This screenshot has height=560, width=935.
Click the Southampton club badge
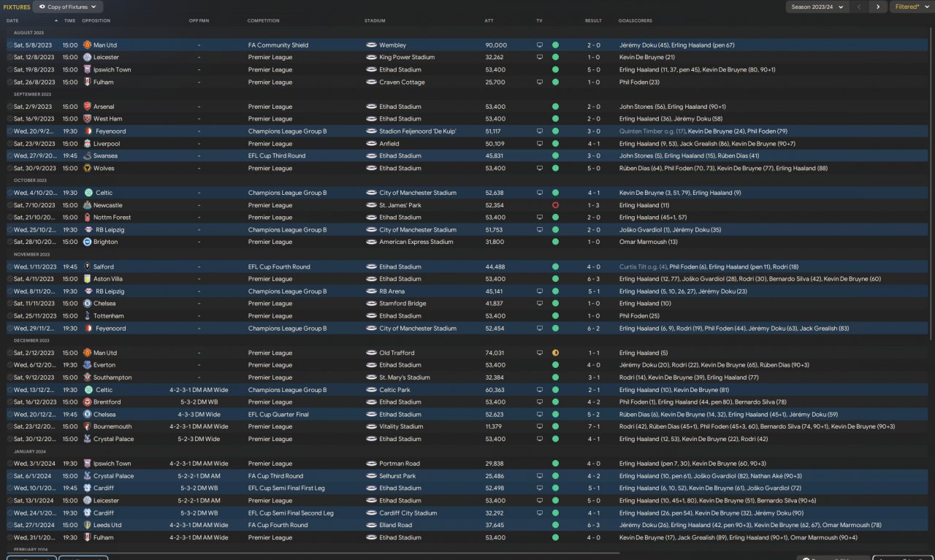(87, 377)
